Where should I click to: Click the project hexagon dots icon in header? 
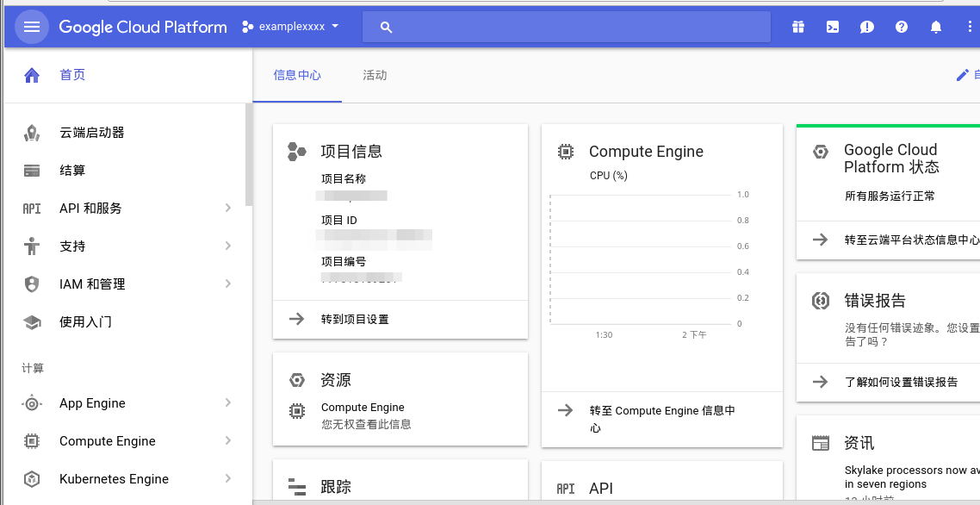pos(247,27)
